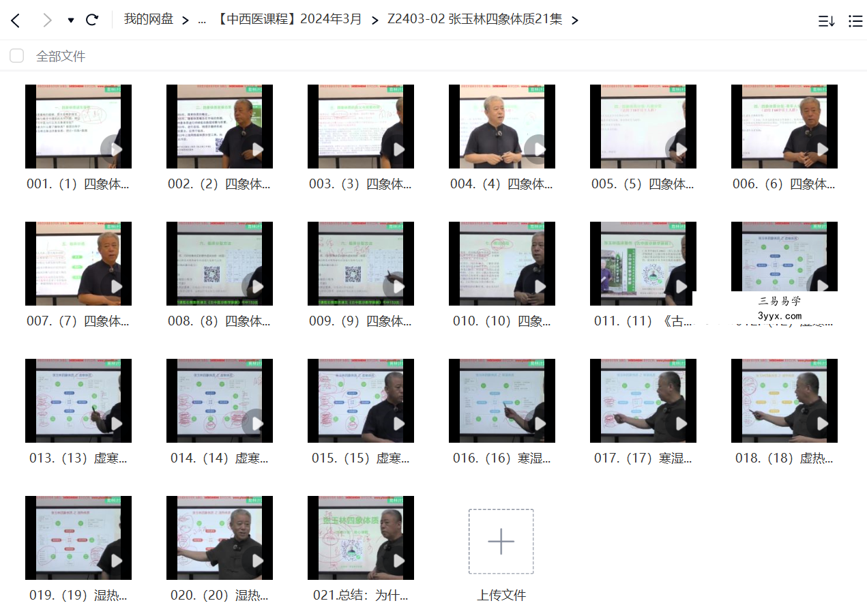The height and width of the screenshot is (616, 867).
Task: Expand the chevron after 张玉林四象体质21集
Action: (x=574, y=20)
